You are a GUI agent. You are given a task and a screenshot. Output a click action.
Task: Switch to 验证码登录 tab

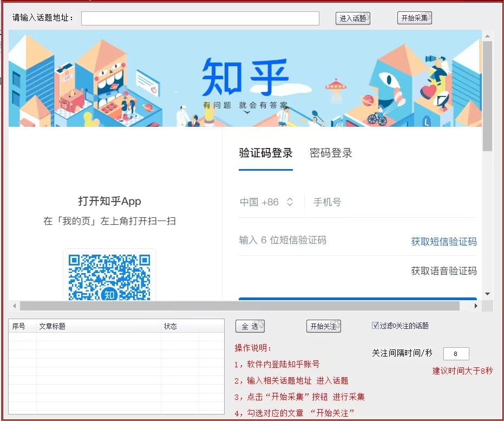pyautogui.click(x=265, y=153)
